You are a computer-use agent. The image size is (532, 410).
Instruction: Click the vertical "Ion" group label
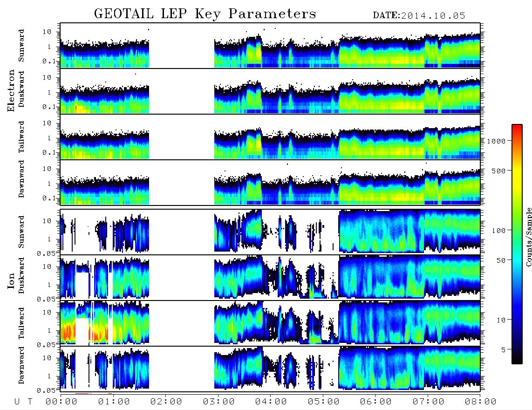click(11, 281)
